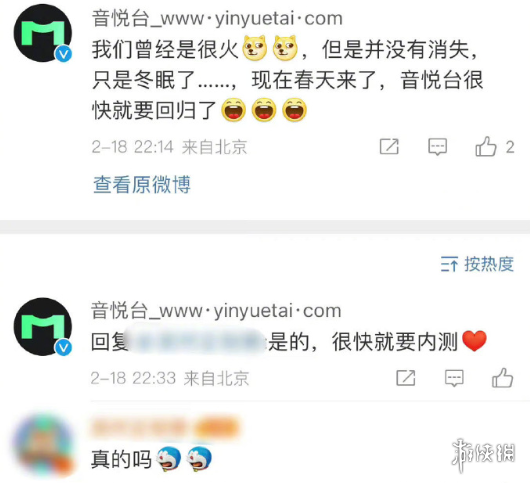Click the repost icon on the top post

pyautogui.click(x=389, y=147)
